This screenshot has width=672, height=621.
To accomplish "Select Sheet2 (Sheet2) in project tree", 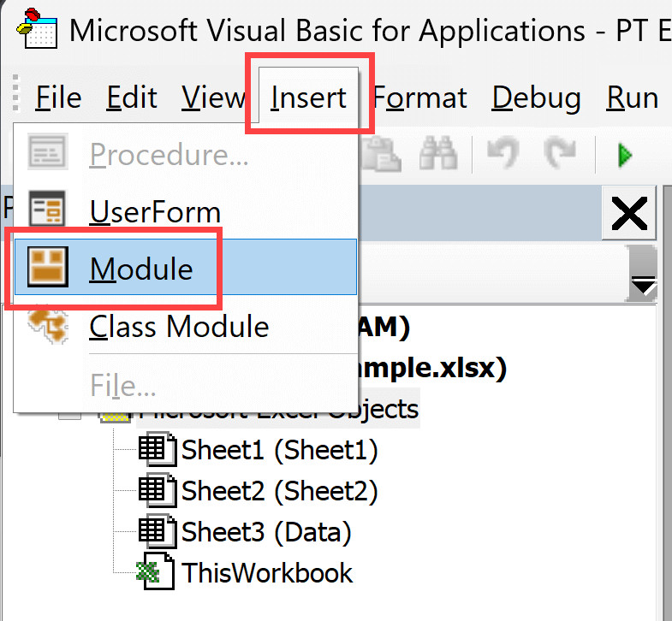I will 279,491.
